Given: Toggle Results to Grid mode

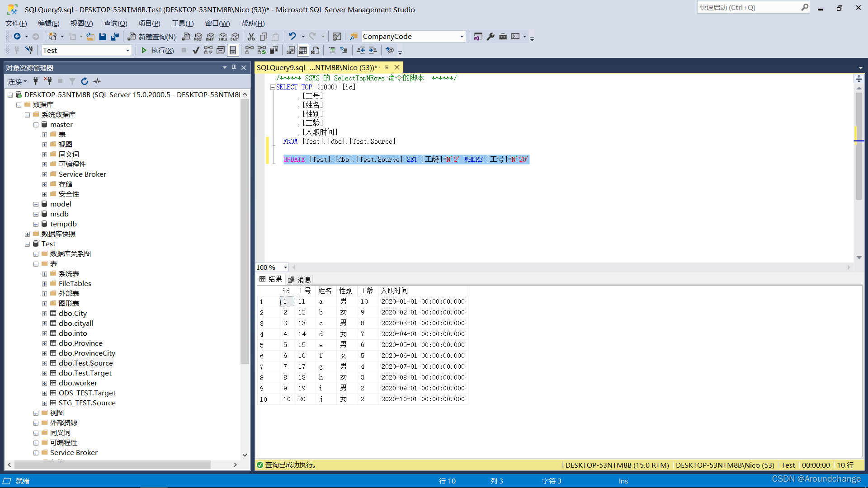Looking at the screenshot, I should coord(303,50).
